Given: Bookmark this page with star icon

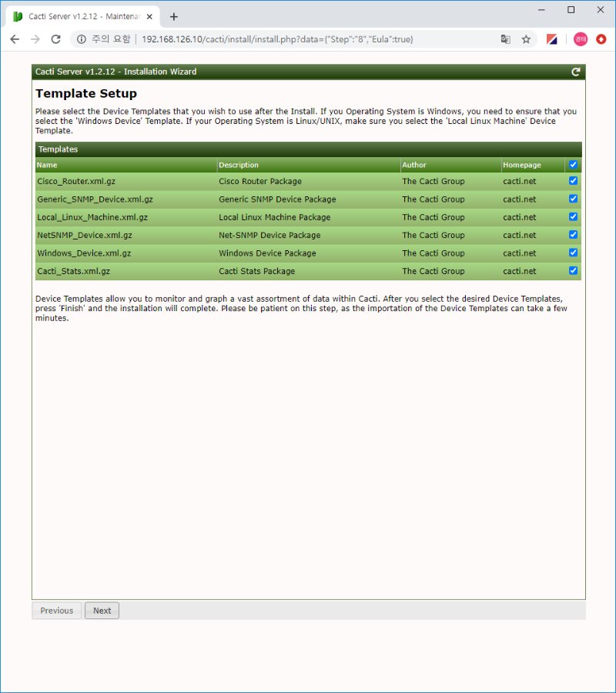Looking at the screenshot, I should (526, 39).
